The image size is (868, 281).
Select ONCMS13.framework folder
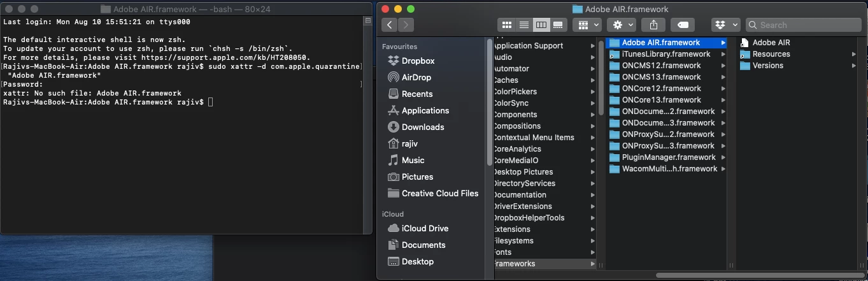tap(667, 77)
